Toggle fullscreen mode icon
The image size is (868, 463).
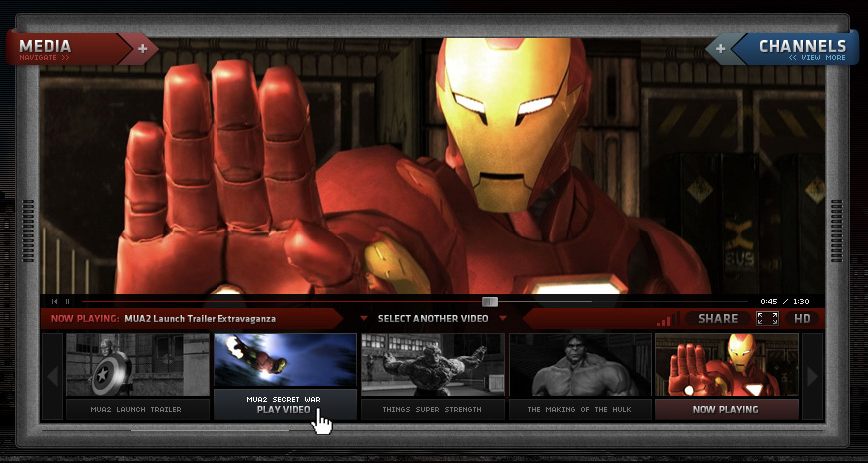point(768,319)
